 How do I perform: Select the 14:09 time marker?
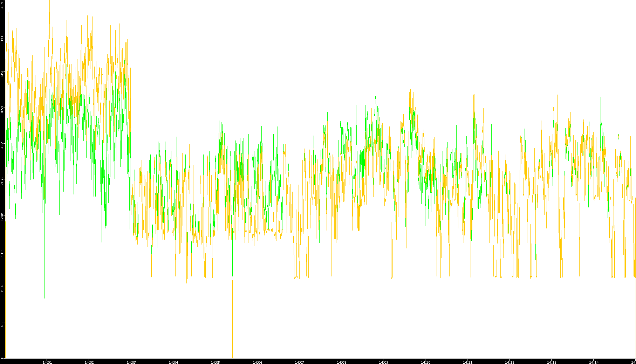pos(383,362)
